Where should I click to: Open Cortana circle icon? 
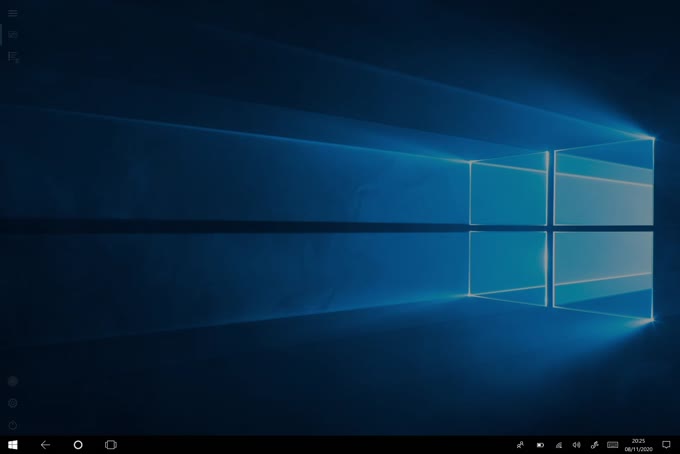tap(78, 444)
